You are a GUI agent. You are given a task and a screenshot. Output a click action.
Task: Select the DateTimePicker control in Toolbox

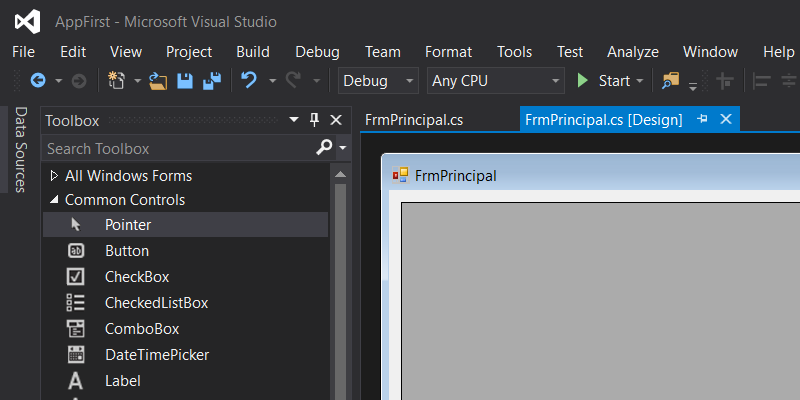[156, 355]
